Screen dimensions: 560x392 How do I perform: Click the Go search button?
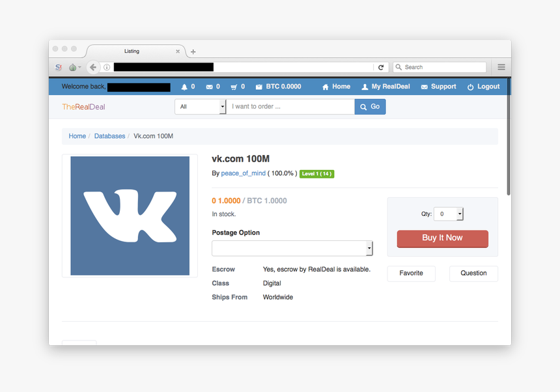(x=370, y=107)
